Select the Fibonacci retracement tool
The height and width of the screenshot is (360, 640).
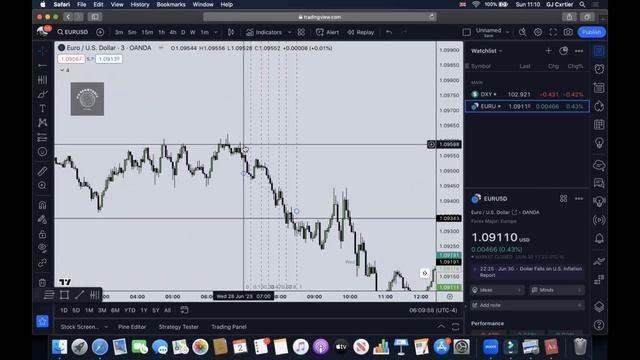pyautogui.click(x=42, y=80)
